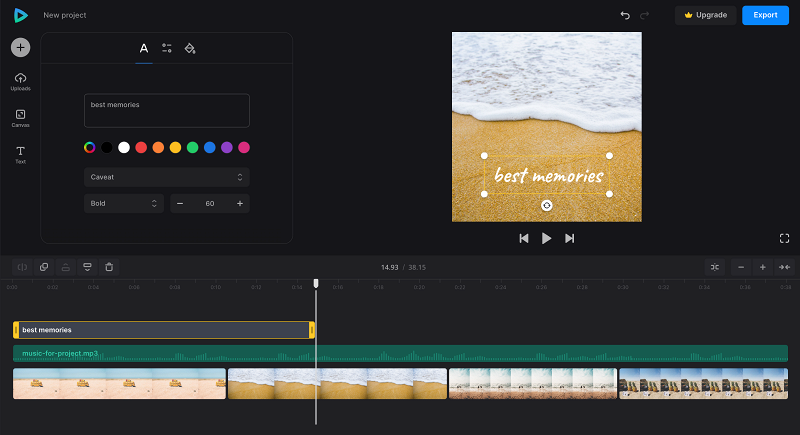Click the top-left resize handle of text box
800x435 pixels.
484,156
